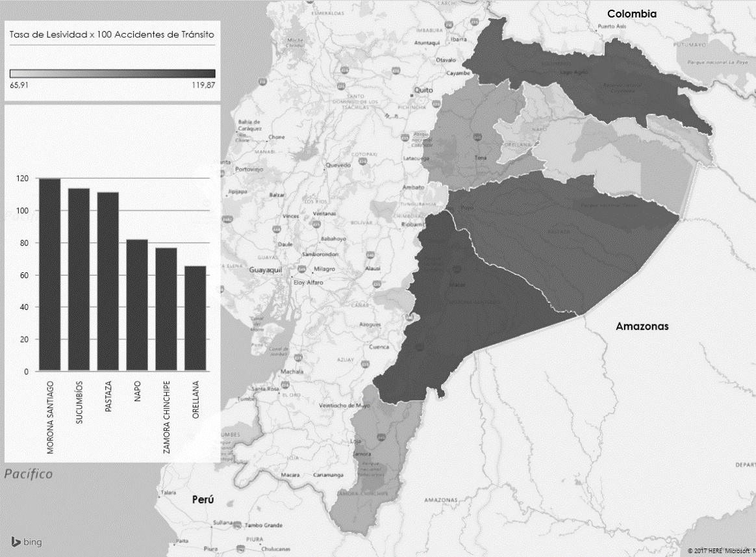This screenshot has width=756, height=557.
Task: Click the Perú country label
Action: (203, 500)
